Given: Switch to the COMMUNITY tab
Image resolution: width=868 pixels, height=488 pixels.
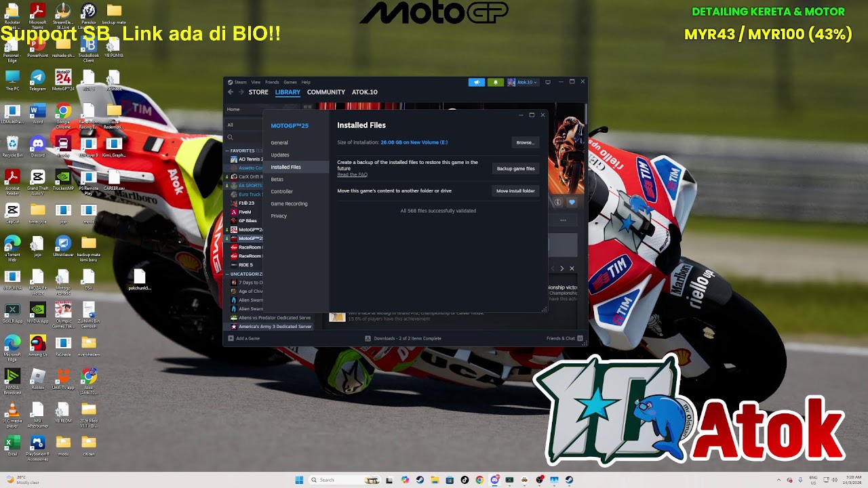Looking at the screenshot, I should click(x=326, y=92).
